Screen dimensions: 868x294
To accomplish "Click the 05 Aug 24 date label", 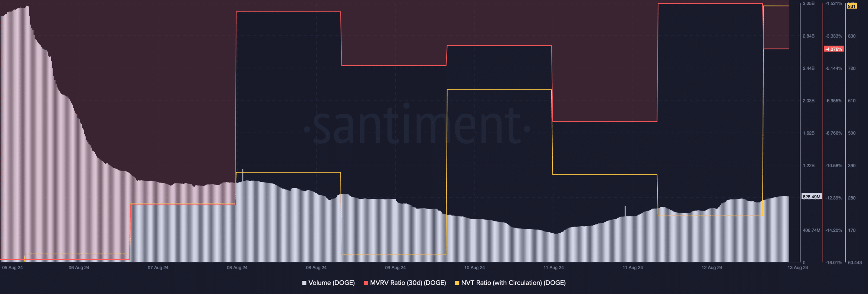I will coord(13,268).
